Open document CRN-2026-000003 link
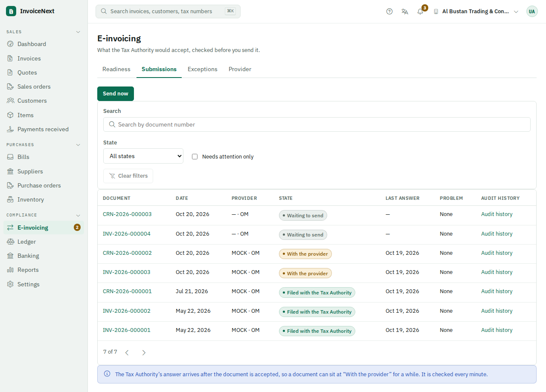 click(127, 214)
